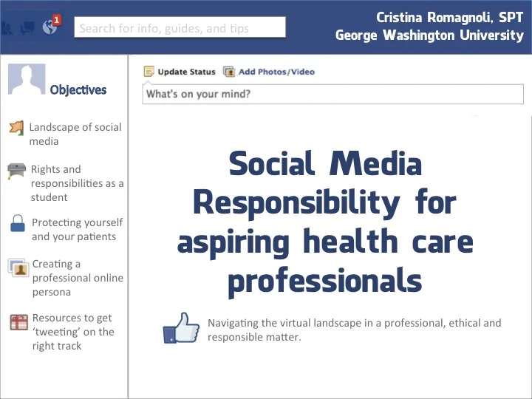Viewport: 532px width, 399px height.
Task: Click the red notification badge showing 1
Action: [x=57, y=20]
